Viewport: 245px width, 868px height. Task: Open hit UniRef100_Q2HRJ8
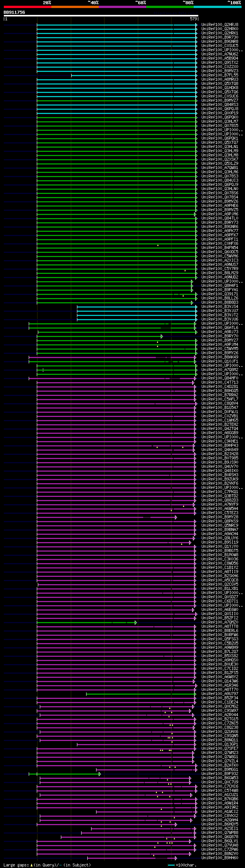(220, 24)
